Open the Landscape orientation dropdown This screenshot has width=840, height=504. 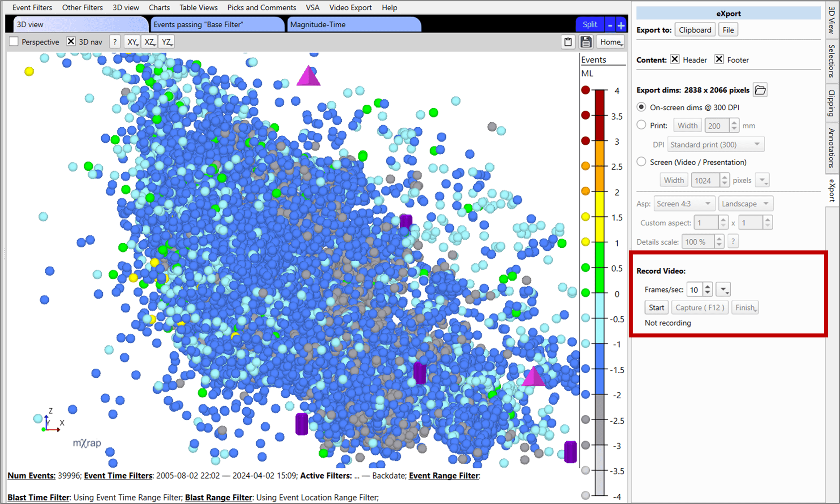point(745,204)
